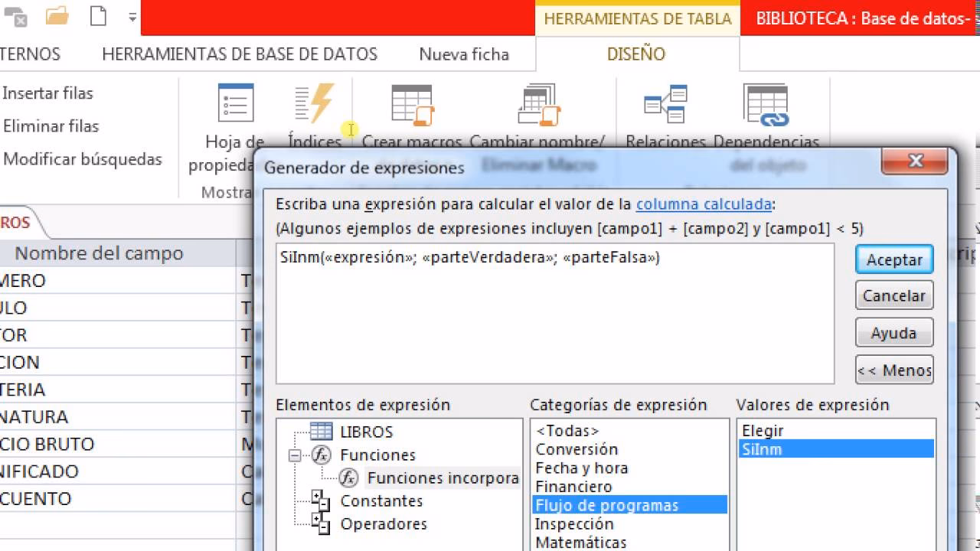Select Flujo de programas category
Viewport: 980px width, 551px height.
pos(629,505)
